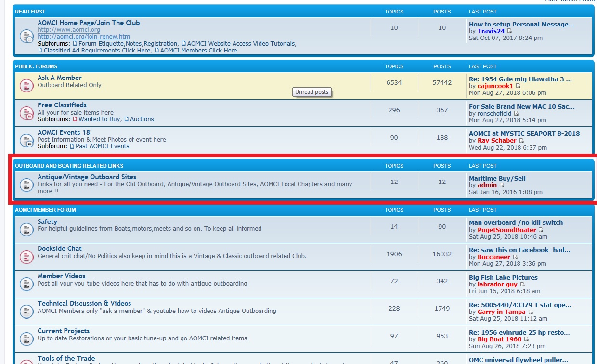Open AOMCI Members Click Here subforum

coord(198,50)
